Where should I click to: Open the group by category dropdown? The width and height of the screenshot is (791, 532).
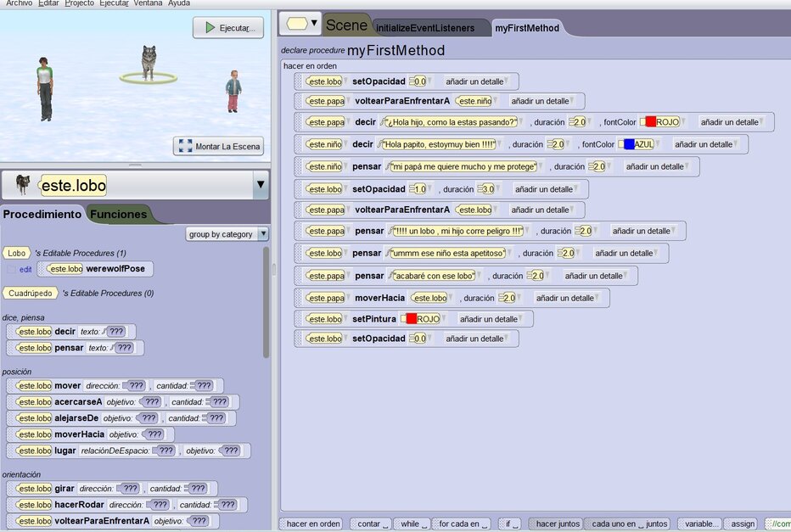click(x=227, y=234)
